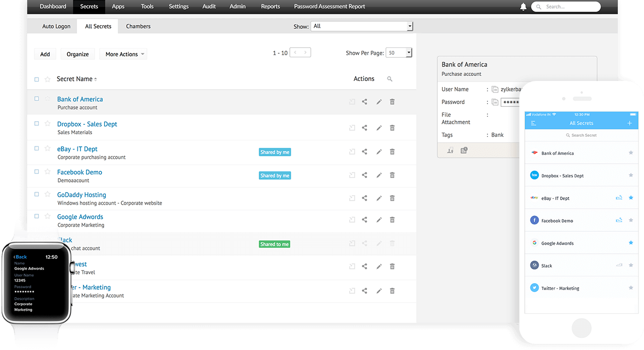644x350 pixels.
Task: Switch to the Chambers tab
Action: point(138,26)
